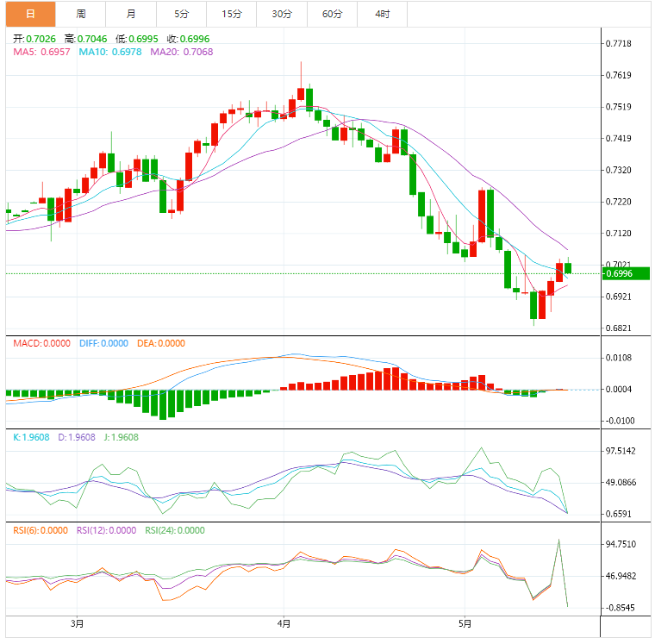This screenshot has width=655, height=644.
Task: Click the MACD axis value 0.0108
Action: [619, 358]
